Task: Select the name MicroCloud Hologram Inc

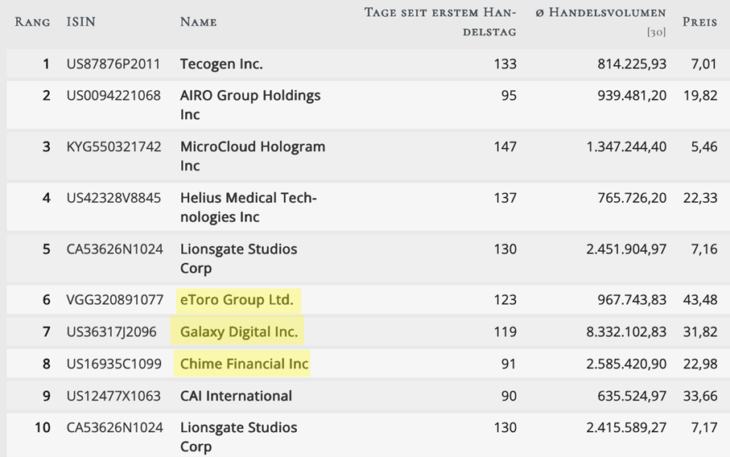Action: [x=253, y=156]
